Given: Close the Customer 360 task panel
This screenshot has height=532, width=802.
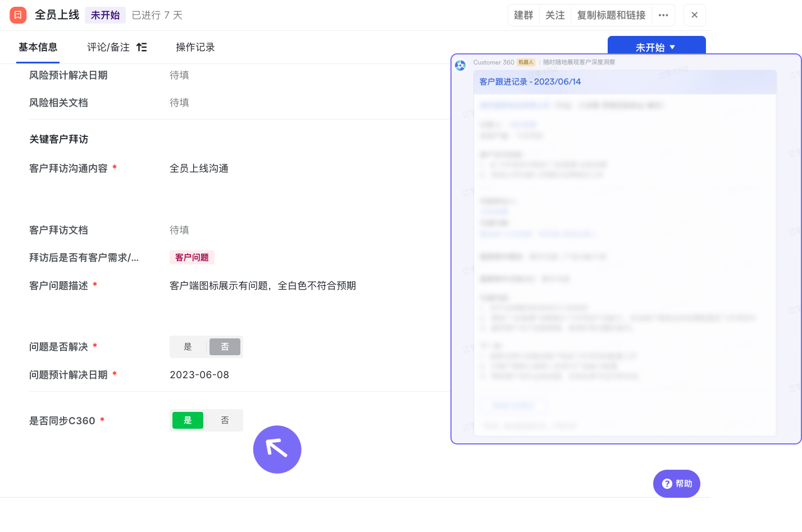Looking at the screenshot, I should (694, 15).
